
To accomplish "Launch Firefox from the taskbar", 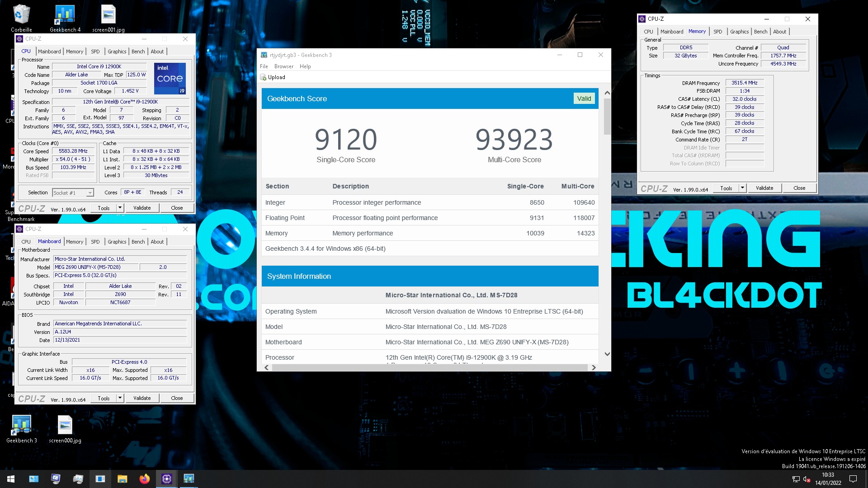I will coord(144,479).
